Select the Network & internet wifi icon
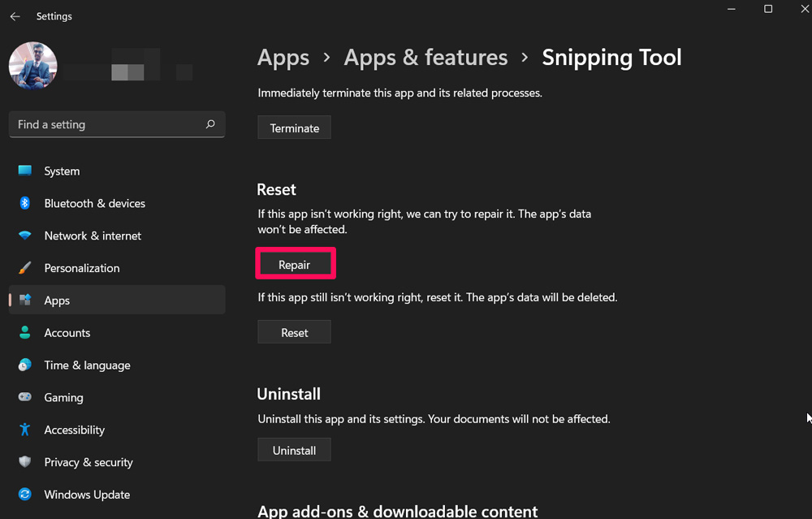Image resolution: width=812 pixels, height=519 pixels. 25,236
